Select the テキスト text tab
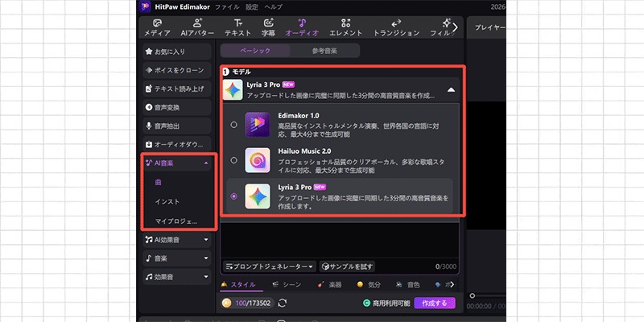The height and width of the screenshot is (322, 644). (x=237, y=27)
